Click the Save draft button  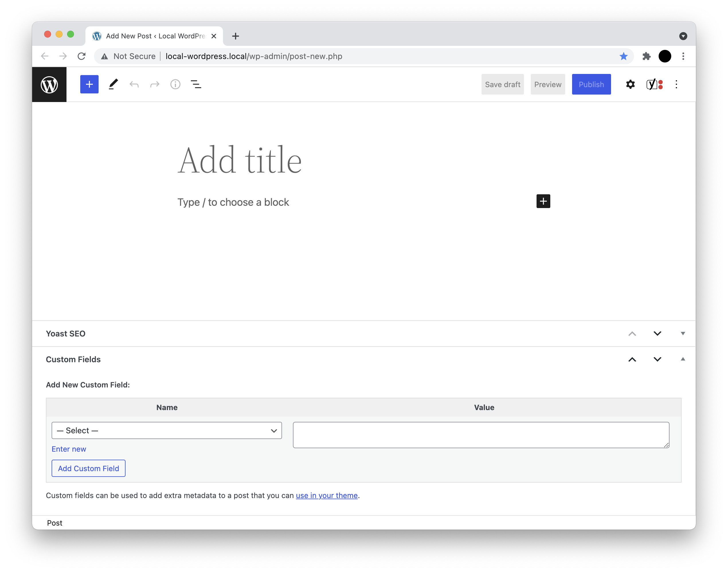pos(502,84)
